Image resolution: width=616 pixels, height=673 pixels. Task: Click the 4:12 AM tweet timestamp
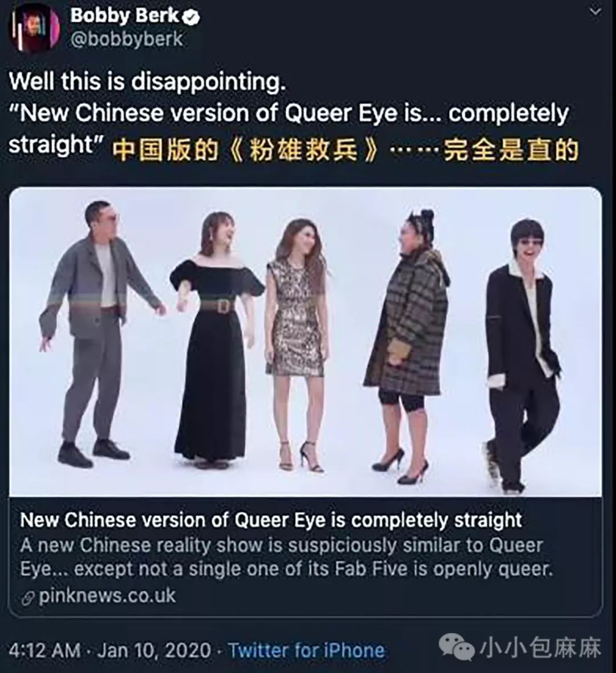click(44, 650)
